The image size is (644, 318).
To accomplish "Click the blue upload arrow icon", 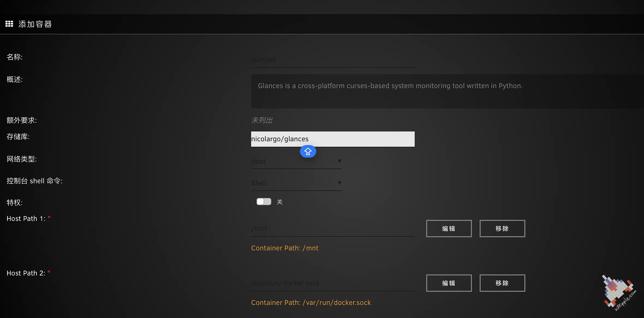I will pyautogui.click(x=308, y=151).
